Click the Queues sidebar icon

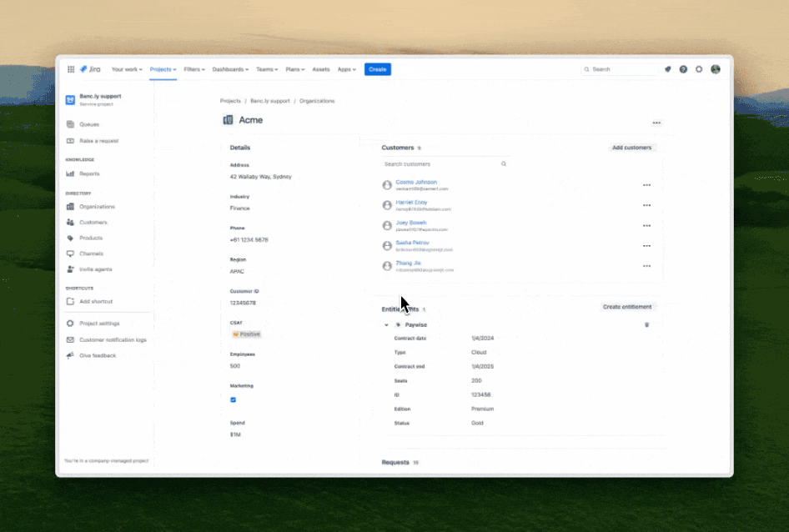[x=70, y=124]
